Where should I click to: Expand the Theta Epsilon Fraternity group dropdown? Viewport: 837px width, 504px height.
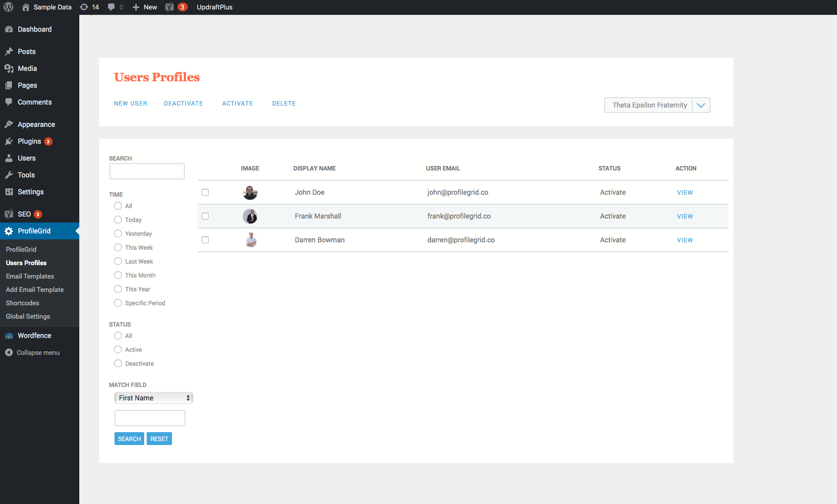(x=701, y=105)
